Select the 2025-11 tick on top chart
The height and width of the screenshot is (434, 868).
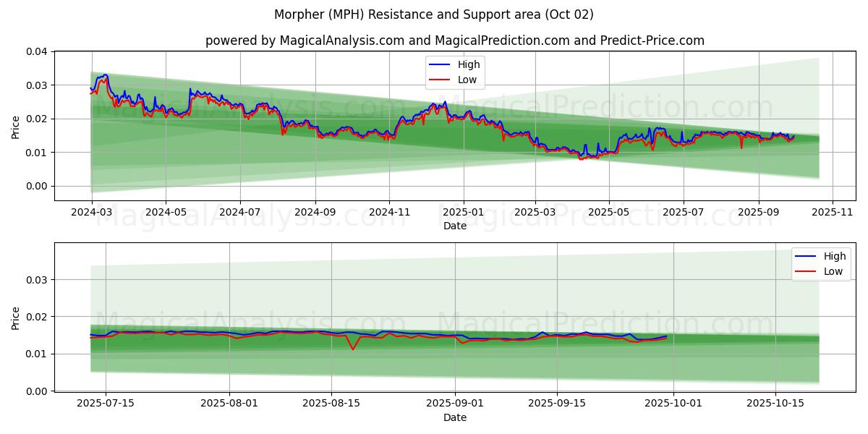point(833,213)
